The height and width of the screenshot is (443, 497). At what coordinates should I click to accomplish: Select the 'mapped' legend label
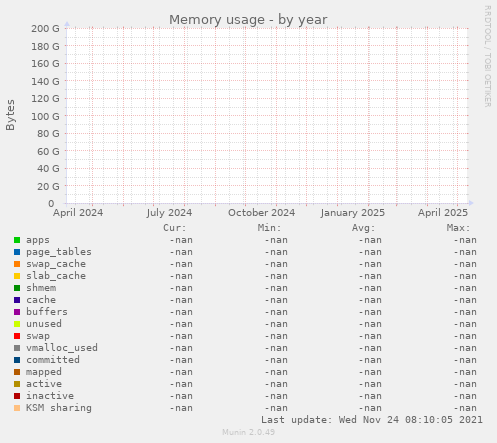[x=44, y=372]
